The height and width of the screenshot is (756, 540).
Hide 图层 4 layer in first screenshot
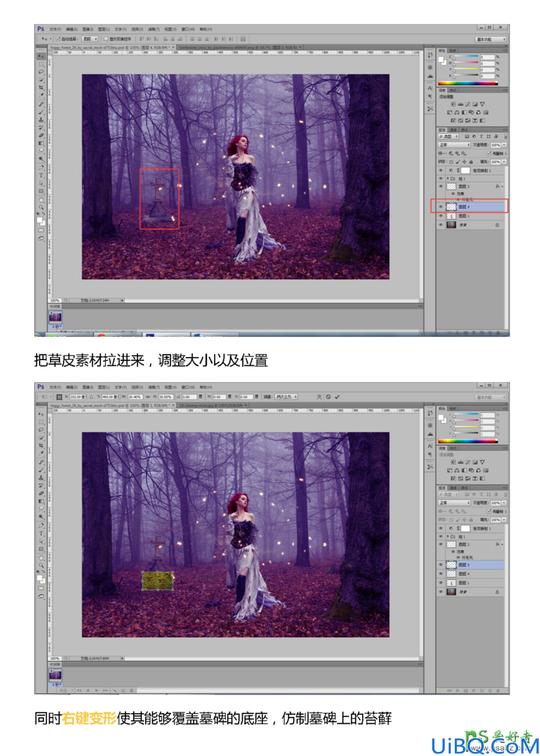[440, 207]
